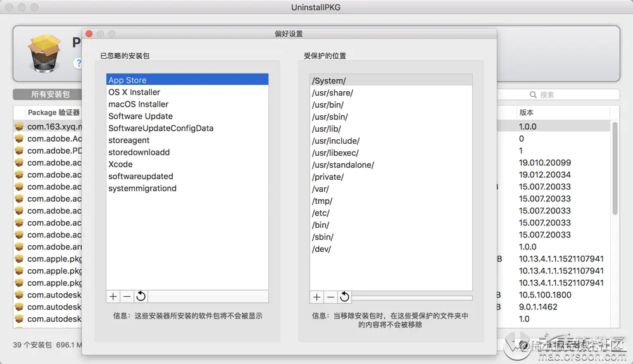The height and width of the screenshot is (364, 633).
Task: Select /usr/standalone/ protected location
Action: 391,165
